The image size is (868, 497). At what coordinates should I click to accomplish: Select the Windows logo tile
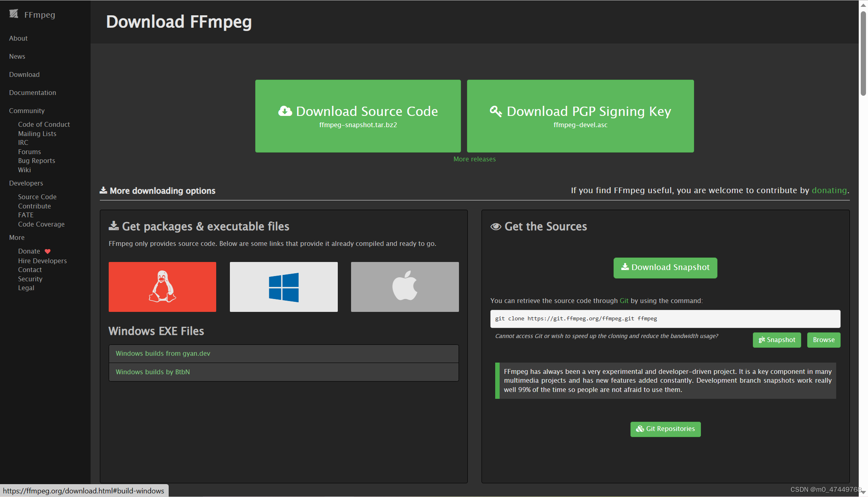click(283, 287)
